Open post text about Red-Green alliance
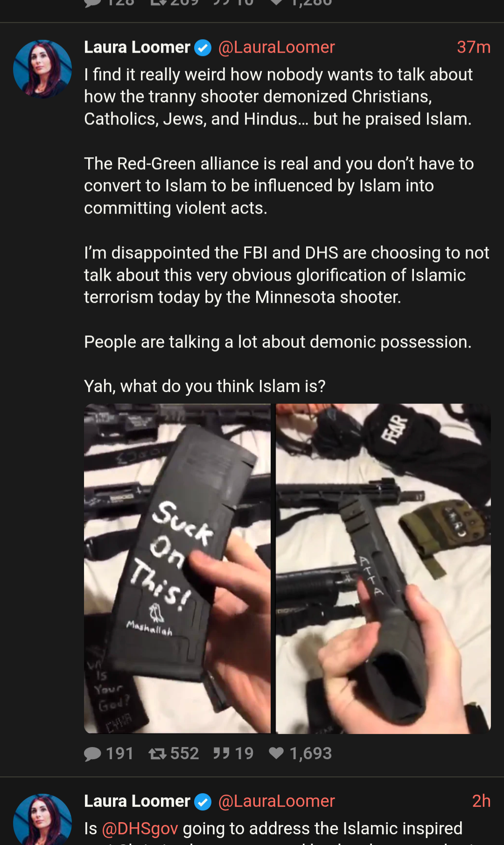 (279, 186)
